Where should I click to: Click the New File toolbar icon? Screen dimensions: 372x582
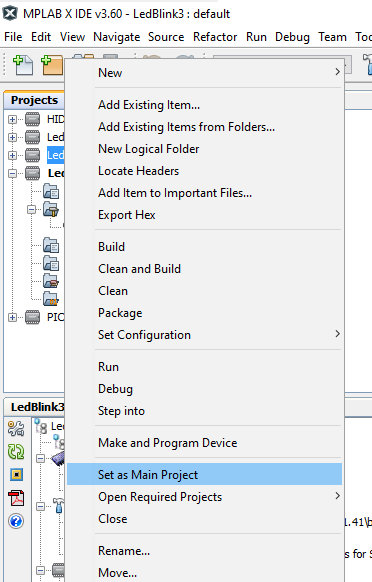[23, 65]
